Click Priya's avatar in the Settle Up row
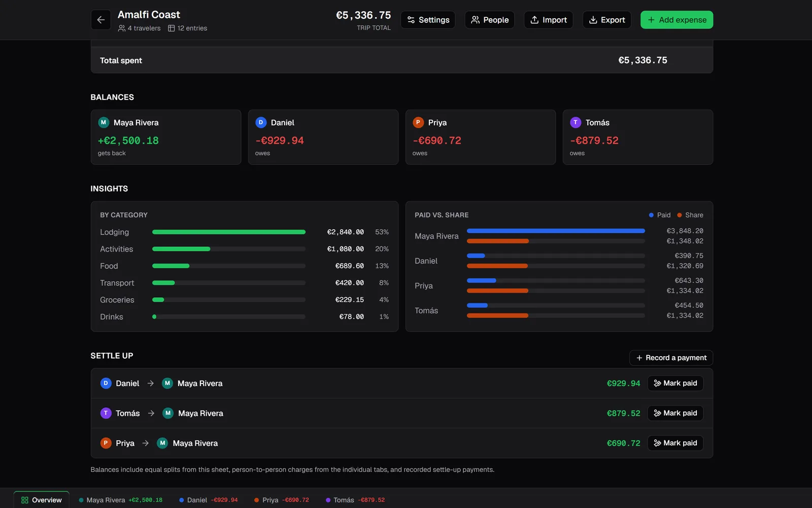Viewport: 812px width, 508px height. point(106,443)
